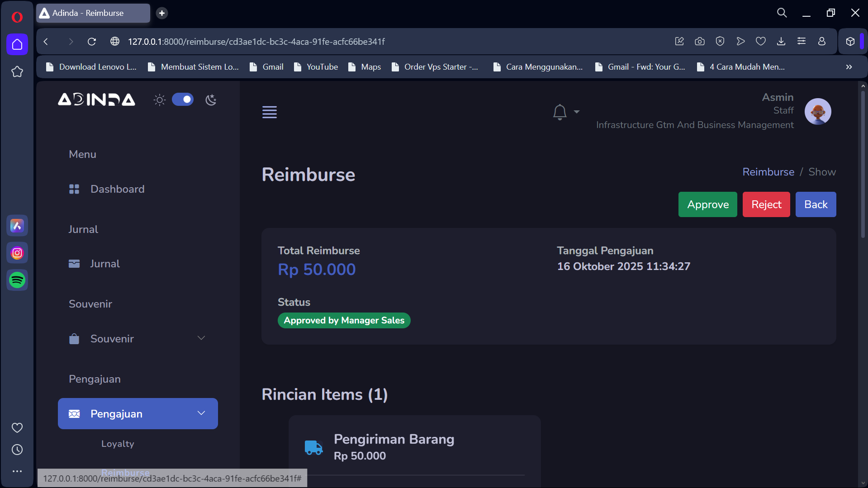Image resolution: width=868 pixels, height=488 pixels.
Task: Click the browser snapshot camera icon
Action: pos(700,42)
